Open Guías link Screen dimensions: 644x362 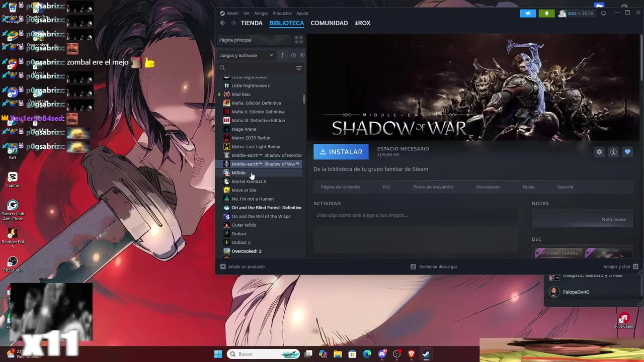[528, 187]
